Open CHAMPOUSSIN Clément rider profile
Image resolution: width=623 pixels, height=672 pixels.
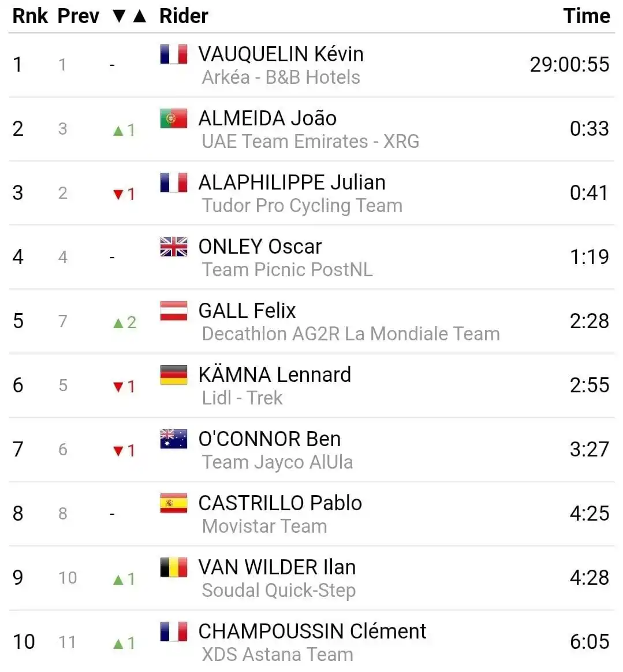312,632
